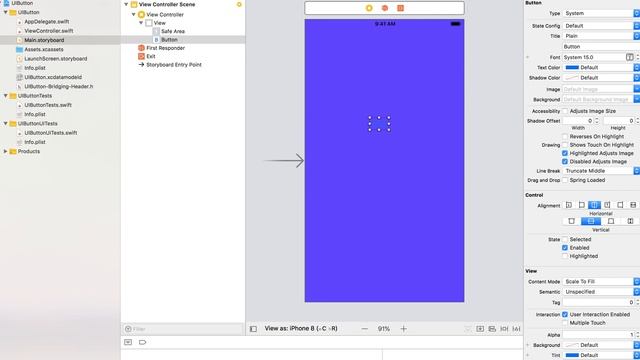Open View as iPhone 8 device bar
Screen dimensions: 640x360
coord(301,329)
